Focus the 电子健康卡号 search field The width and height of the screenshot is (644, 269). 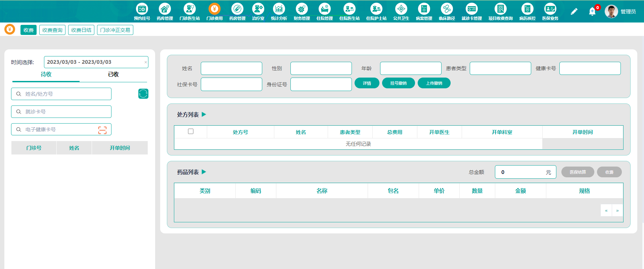pos(61,130)
